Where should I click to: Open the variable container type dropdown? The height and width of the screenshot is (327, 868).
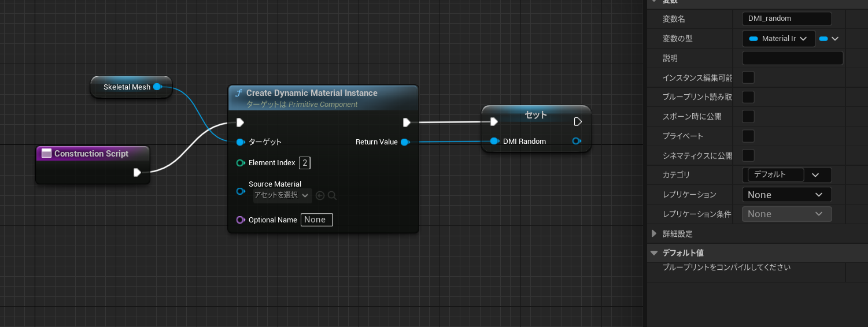pyautogui.click(x=829, y=39)
